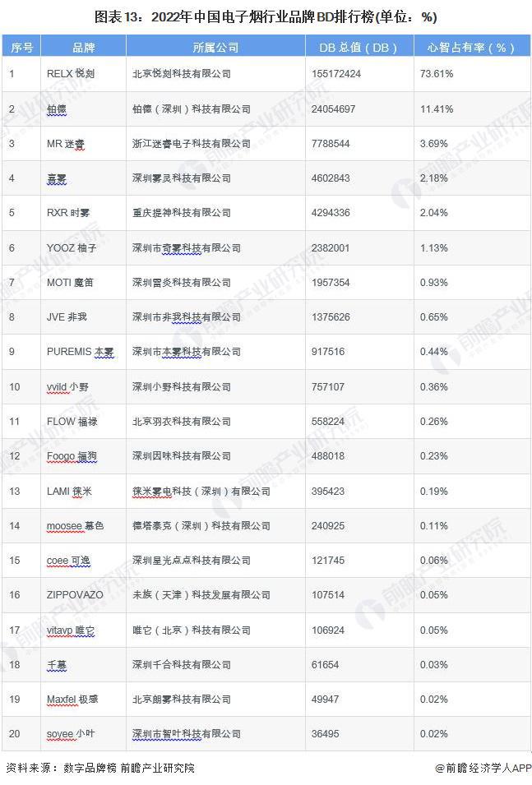The height and width of the screenshot is (785, 532).
Task: Click percentage 0.23%
Action: (x=434, y=456)
